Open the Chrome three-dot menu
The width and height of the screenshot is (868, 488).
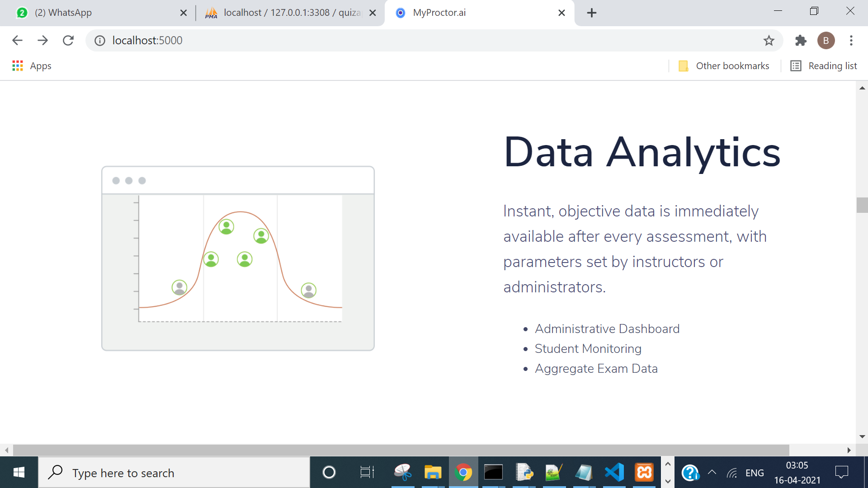(x=851, y=40)
